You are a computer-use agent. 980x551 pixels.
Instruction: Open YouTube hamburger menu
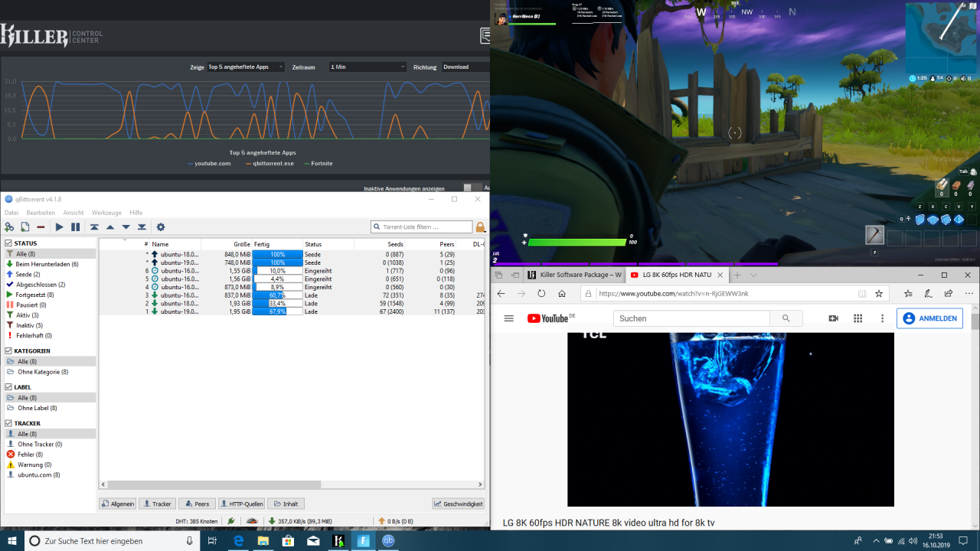click(508, 318)
